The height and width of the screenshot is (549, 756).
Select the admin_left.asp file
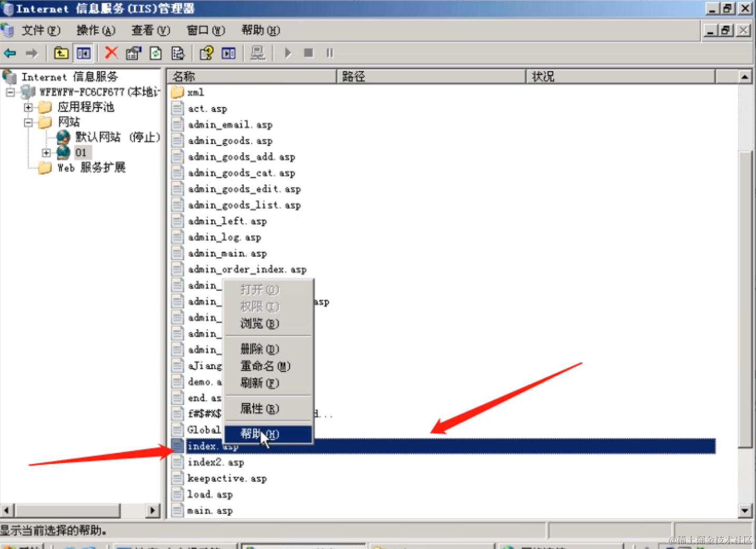228,221
